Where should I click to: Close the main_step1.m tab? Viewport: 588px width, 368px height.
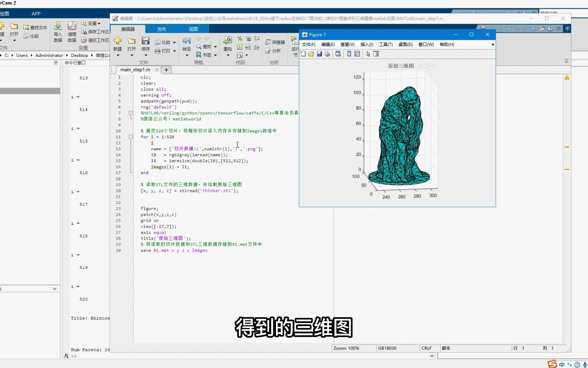click(157, 70)
